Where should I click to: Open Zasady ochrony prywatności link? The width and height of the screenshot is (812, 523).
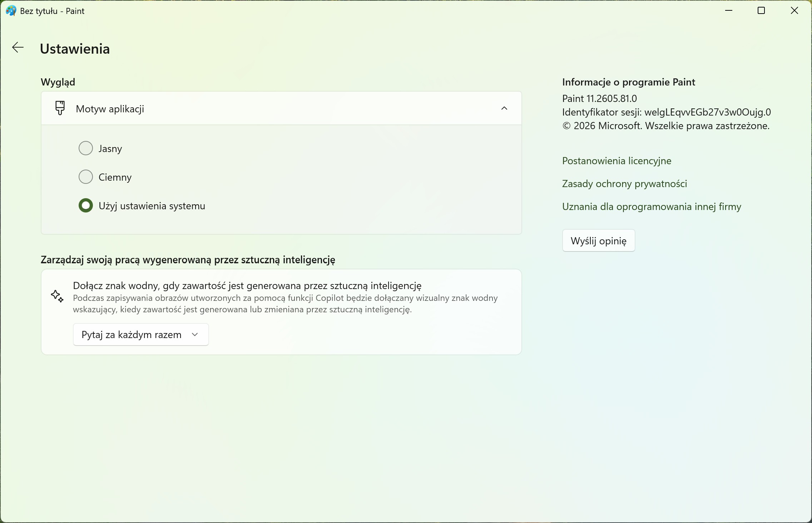(x=624, y=184)
